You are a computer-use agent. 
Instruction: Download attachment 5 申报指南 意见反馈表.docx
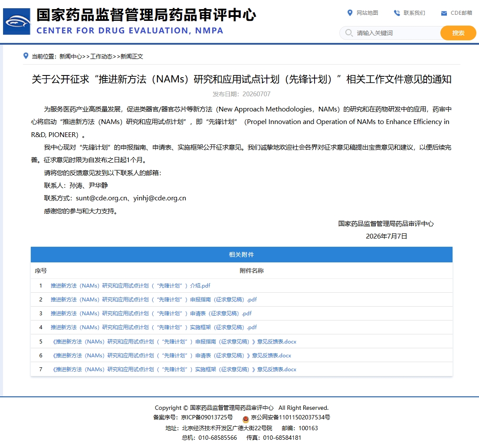click(174, 341)
